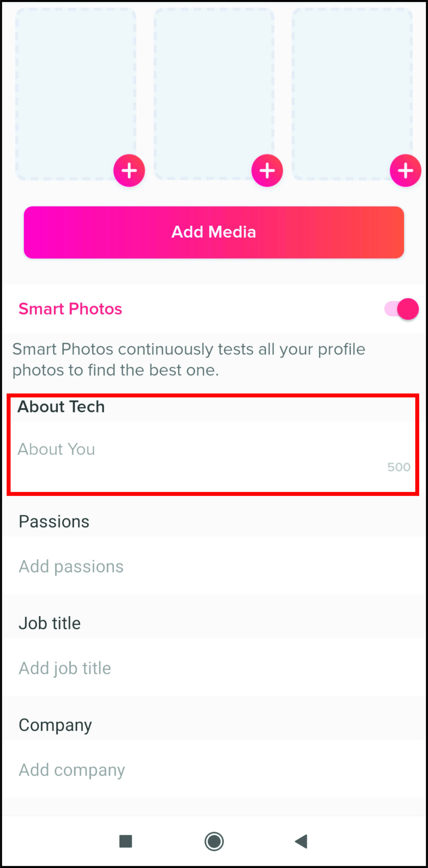Tap plus icon on middle photo slot
The height and width of the screenshot is (868, 428).
267,171
